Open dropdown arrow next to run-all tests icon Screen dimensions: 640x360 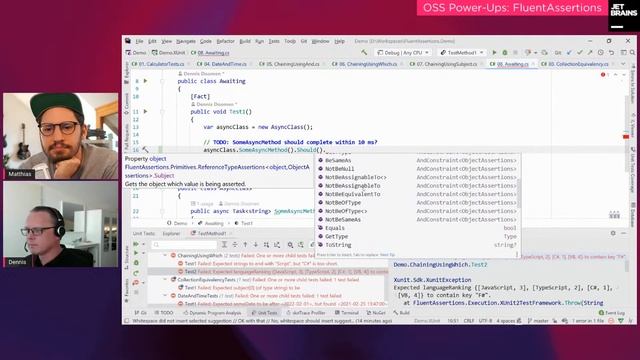pos(143,244)
